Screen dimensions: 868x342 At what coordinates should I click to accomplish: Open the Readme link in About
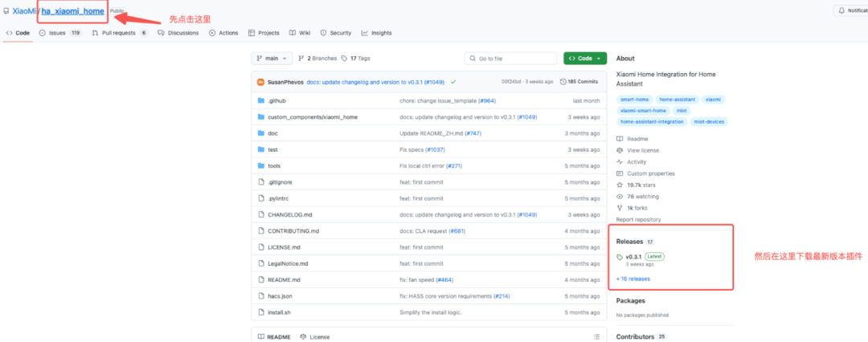point(633,139)
